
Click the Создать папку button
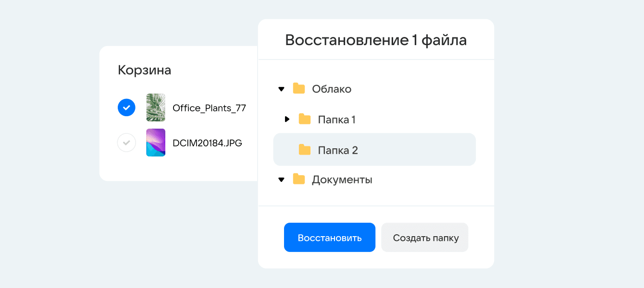(425, 238)
